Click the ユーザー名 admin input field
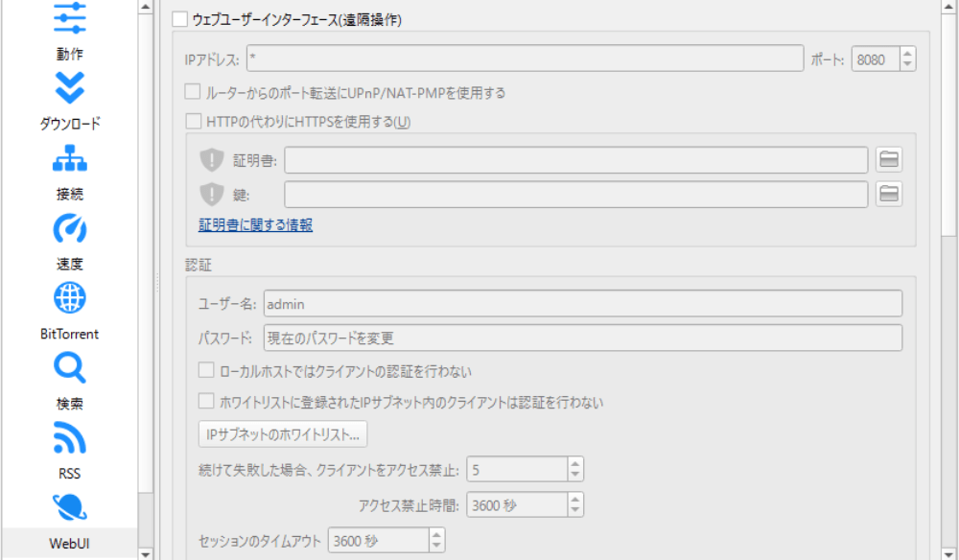959x560 pixels. (x=582, y=304)
